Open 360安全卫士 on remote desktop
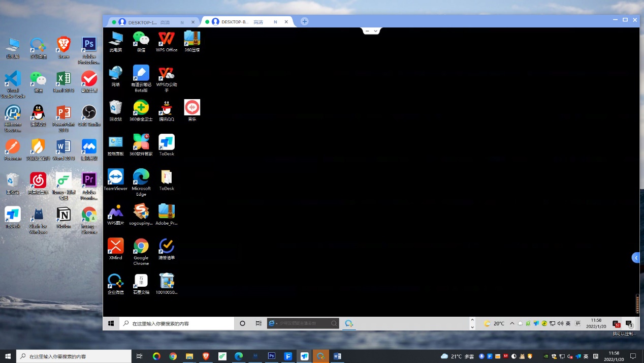Viewport: 644px width, 363px height. click(x=141, y=111)
